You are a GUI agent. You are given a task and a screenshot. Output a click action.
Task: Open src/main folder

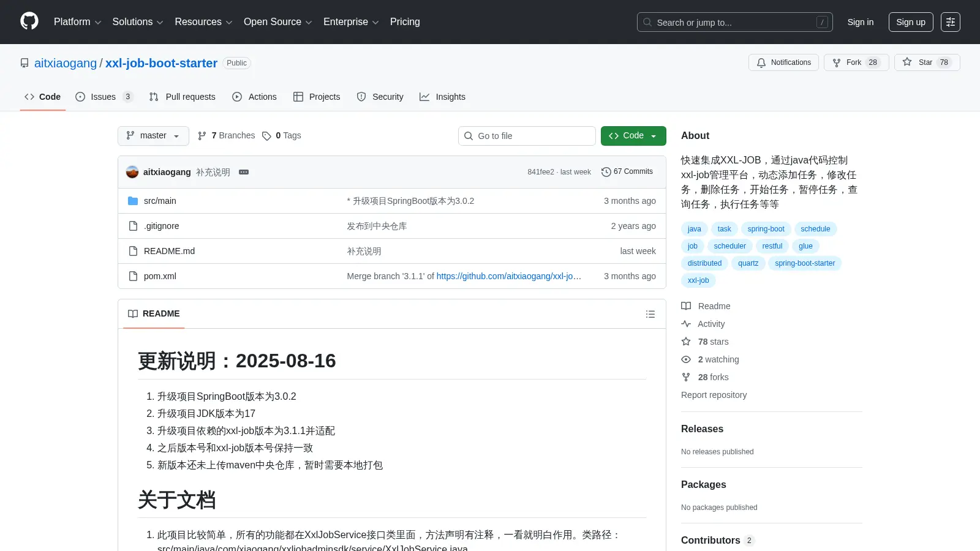(x=160, y=201)
